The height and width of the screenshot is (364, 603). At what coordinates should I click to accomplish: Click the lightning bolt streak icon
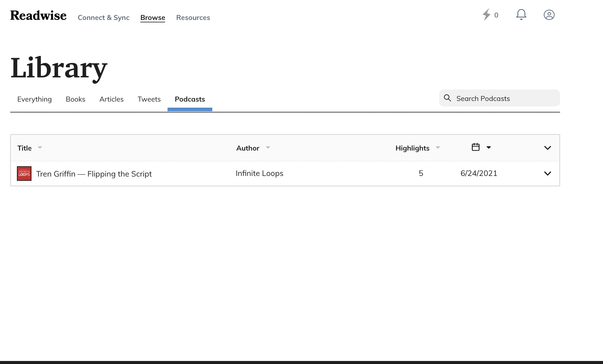pos(486,15)
